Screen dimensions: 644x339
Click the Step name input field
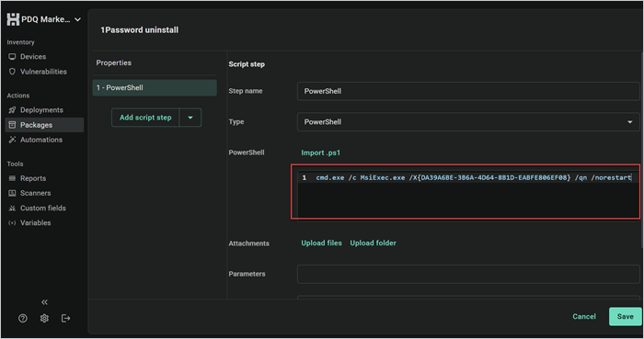[x=468, y=91]
